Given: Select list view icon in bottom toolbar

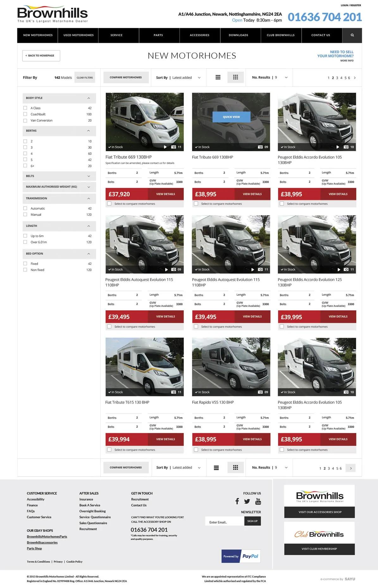Looking at the screenshot, I should [216, 468].
